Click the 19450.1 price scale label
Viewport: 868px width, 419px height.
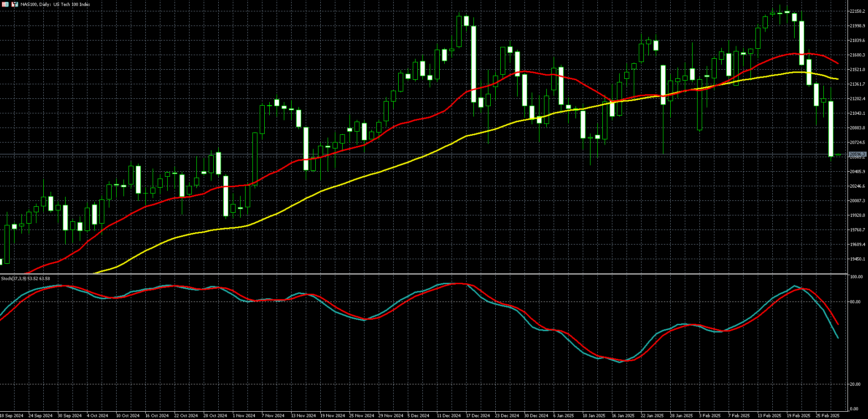tap(858, 259)
